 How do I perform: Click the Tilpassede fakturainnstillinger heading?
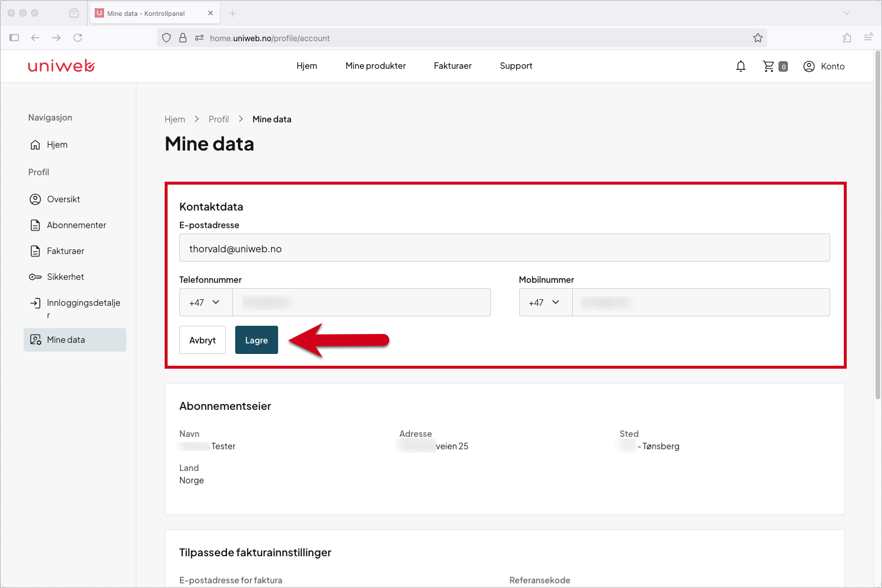[255, 553]
